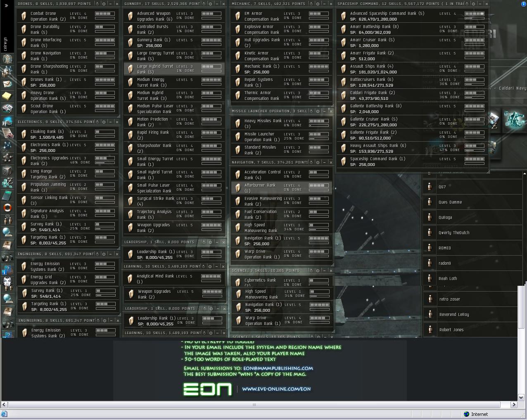Open the blue info question-mark sidebar icon
This screenshot has width=527, height=420.
(x=7, y=271)
